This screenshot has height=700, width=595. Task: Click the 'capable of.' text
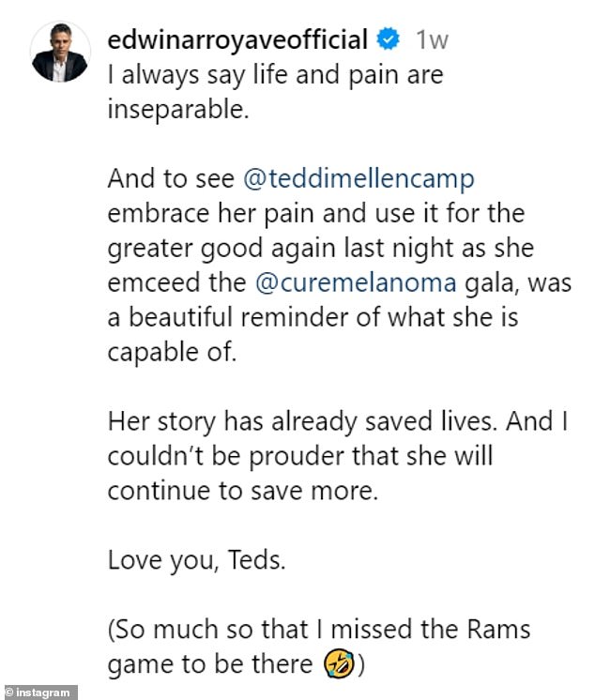158,352
